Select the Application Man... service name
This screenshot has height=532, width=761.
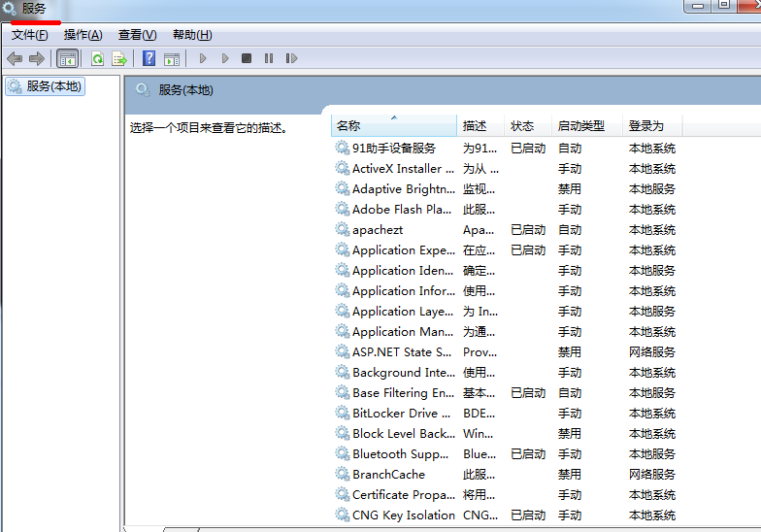click(x=403, y=332)
